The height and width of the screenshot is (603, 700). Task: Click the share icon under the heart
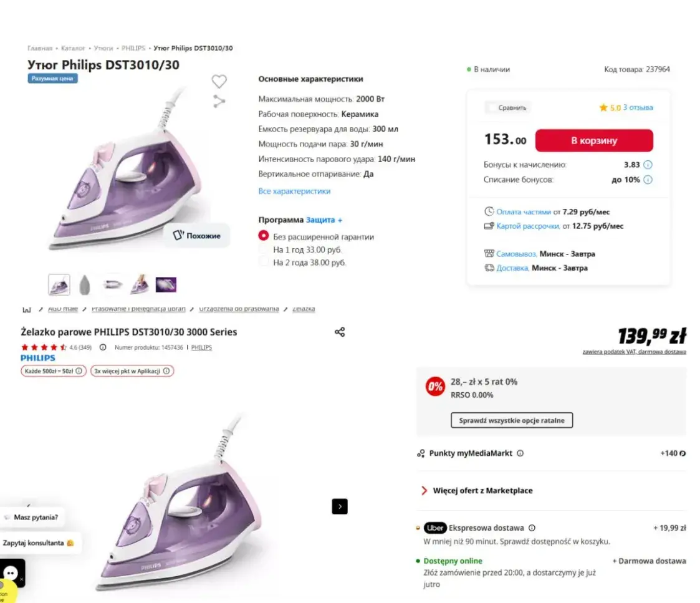pyautogui.click(x=219, y=101)
